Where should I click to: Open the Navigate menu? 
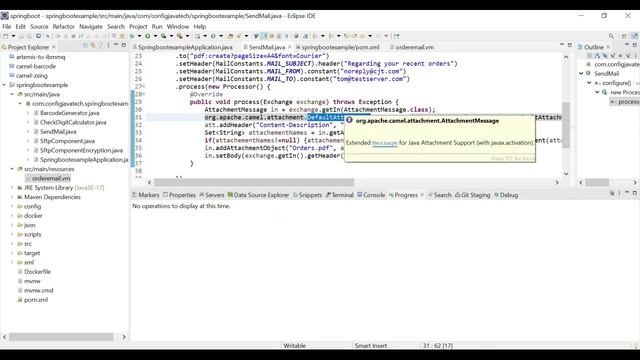point(91,27)
